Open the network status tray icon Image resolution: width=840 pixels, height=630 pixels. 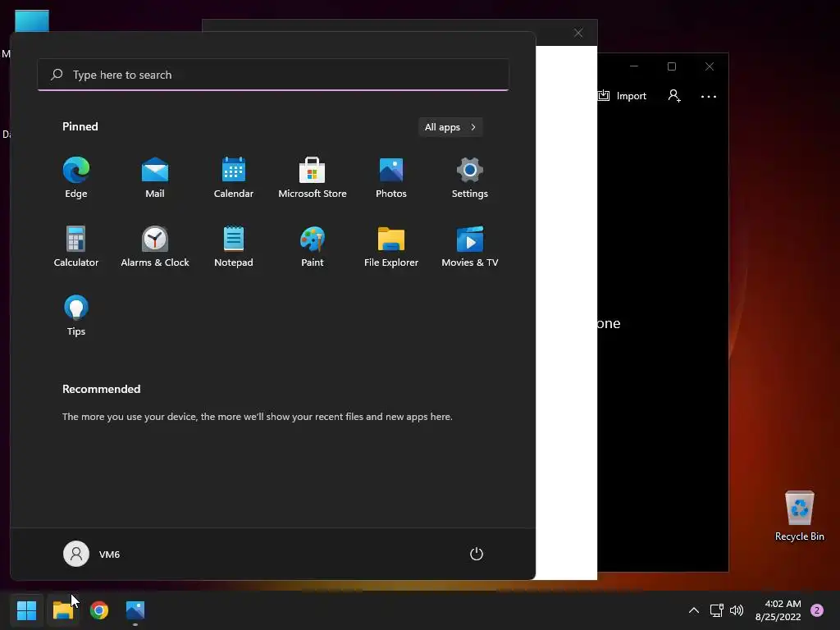pyautogui.click(x=716, y=610)
